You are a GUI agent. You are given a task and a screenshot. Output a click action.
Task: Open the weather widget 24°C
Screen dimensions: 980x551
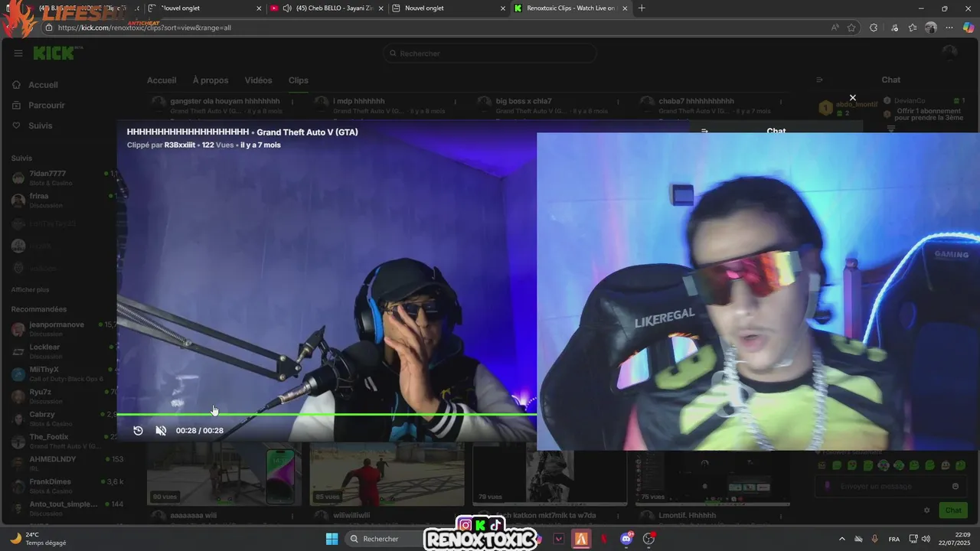click(38, 539)
